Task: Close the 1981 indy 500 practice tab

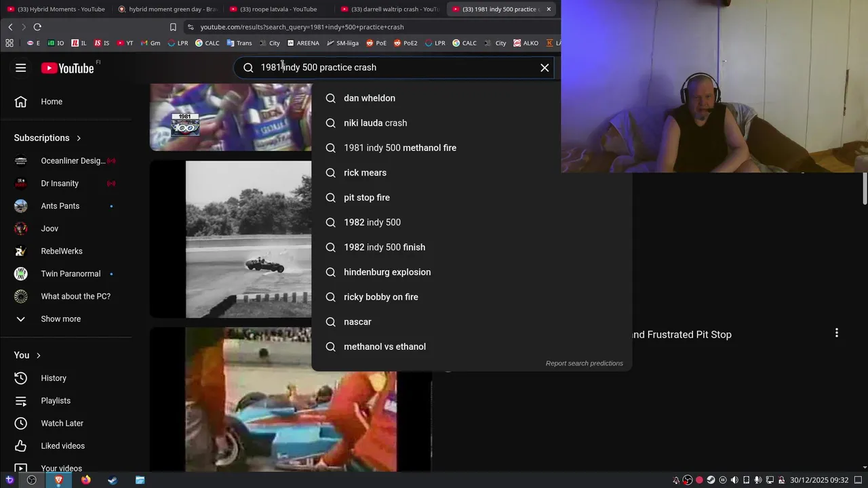Action: pos(549,9)
